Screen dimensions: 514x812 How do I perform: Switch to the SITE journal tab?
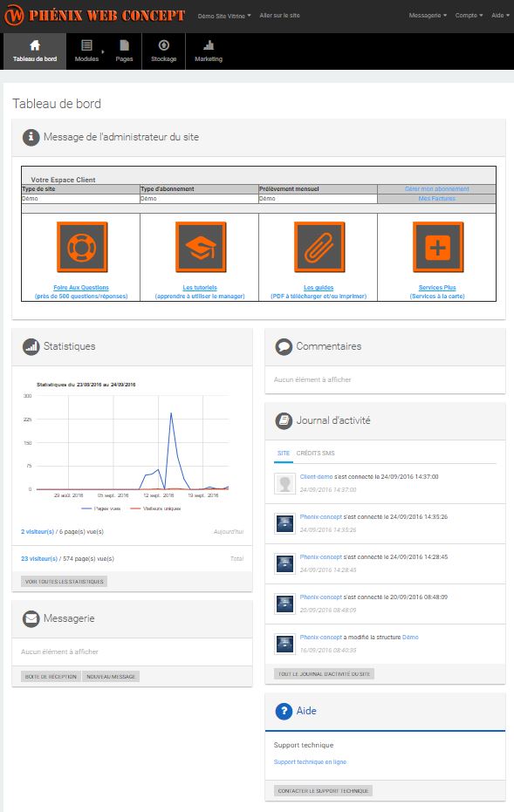click(x=284, y=454)
